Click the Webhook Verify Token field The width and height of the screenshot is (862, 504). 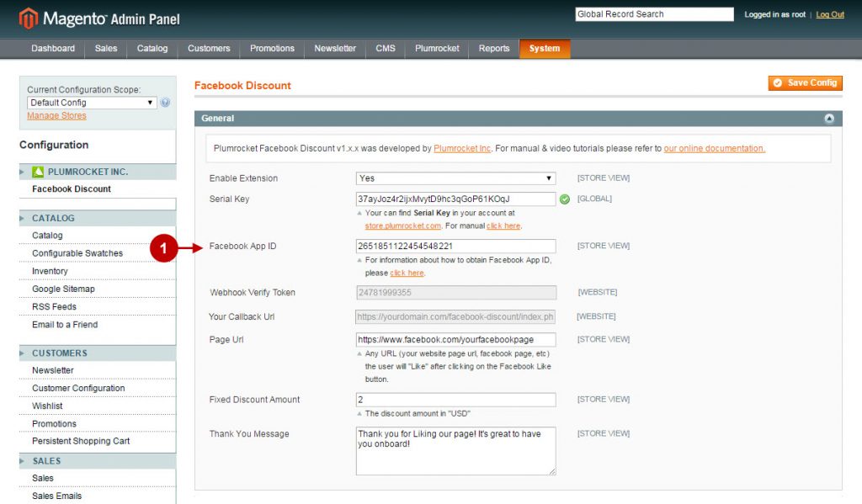(x=455, y=293)
